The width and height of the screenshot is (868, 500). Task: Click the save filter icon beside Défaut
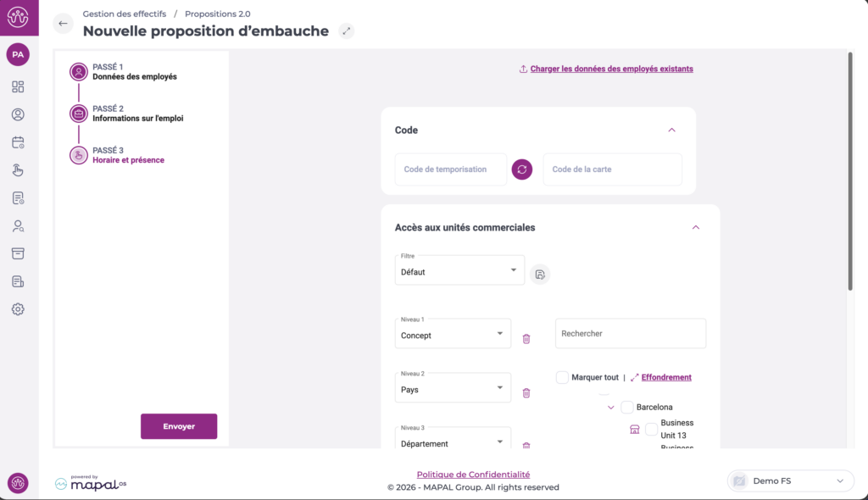click(540, 274)
